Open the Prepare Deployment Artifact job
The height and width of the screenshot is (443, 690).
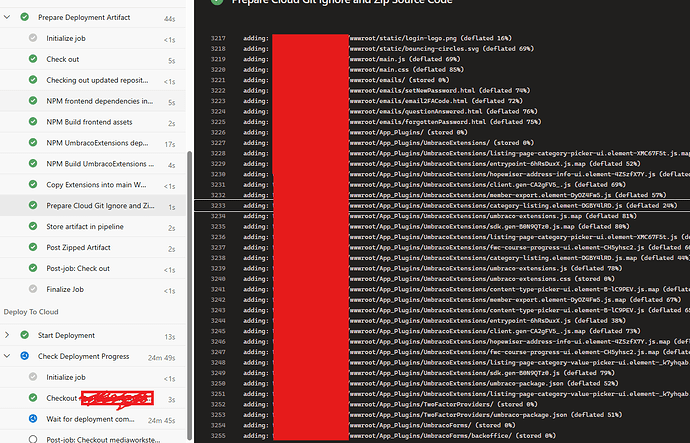92,17
